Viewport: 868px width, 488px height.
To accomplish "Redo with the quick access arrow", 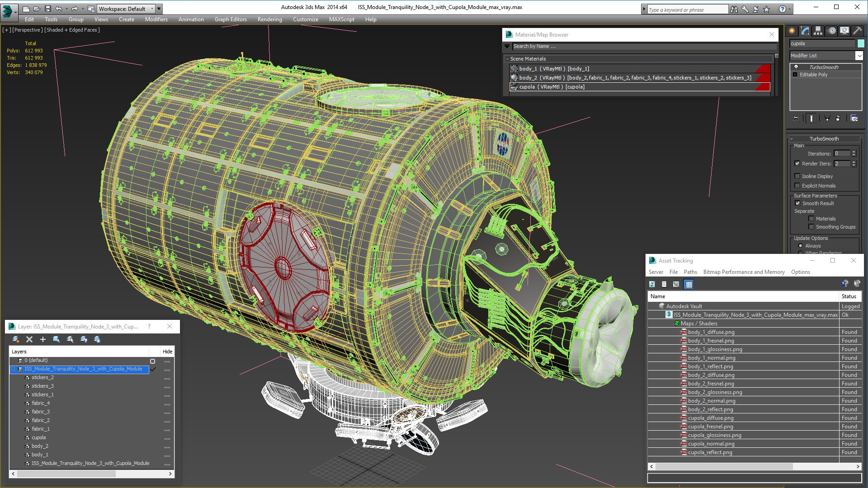I will click(74, 9).
